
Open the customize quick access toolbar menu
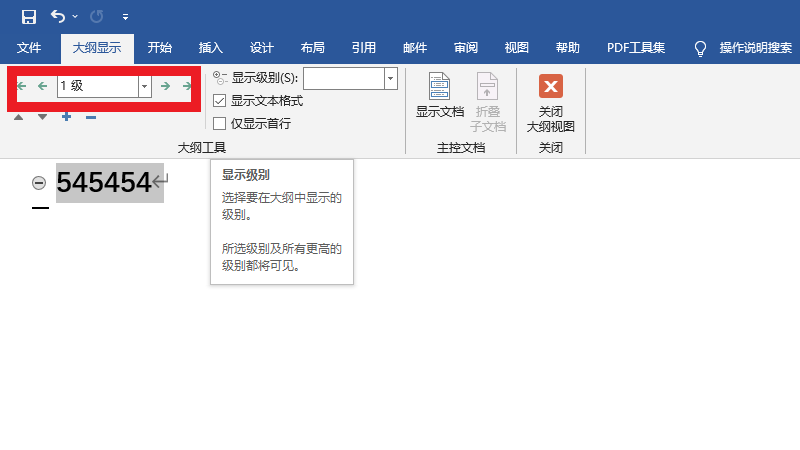coord(125,17)
